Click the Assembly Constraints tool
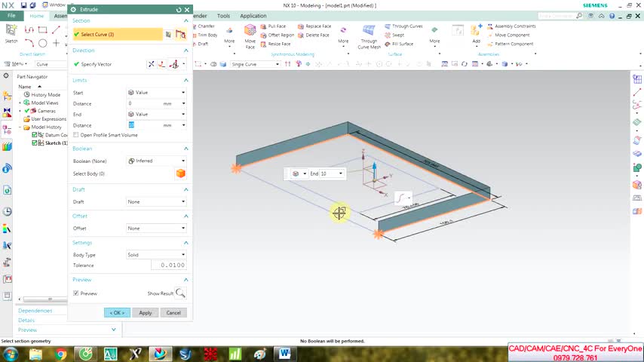 (511, 26)
